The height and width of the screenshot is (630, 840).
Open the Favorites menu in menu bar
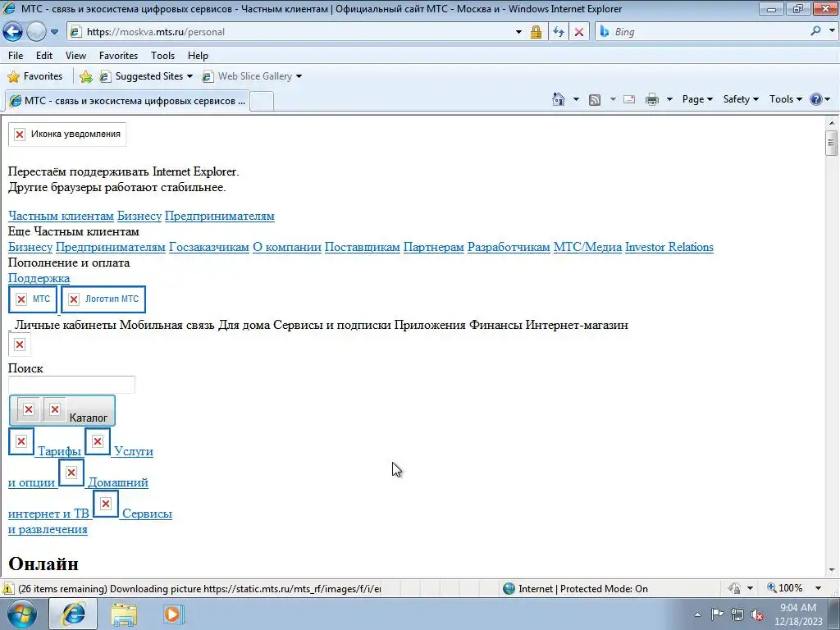tap(118, 56)
